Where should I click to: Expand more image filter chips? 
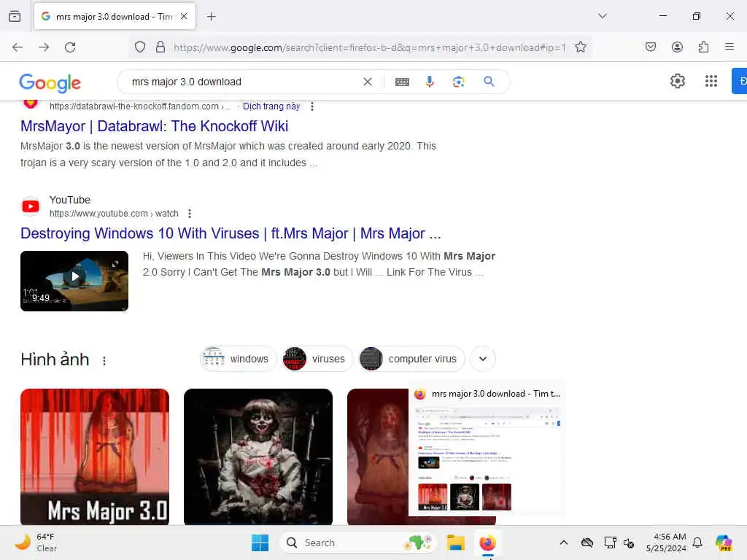coord(483,359)
